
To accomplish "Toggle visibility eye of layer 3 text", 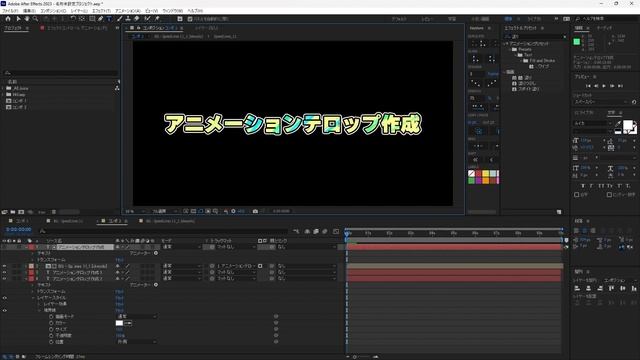I will (4, 272).
